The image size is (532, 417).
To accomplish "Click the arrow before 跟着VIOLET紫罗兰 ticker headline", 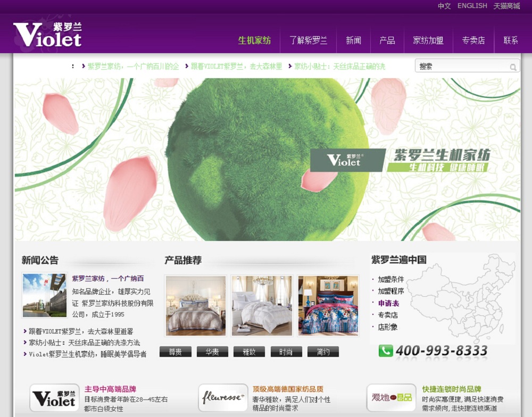I will click(x=187, y=66).
